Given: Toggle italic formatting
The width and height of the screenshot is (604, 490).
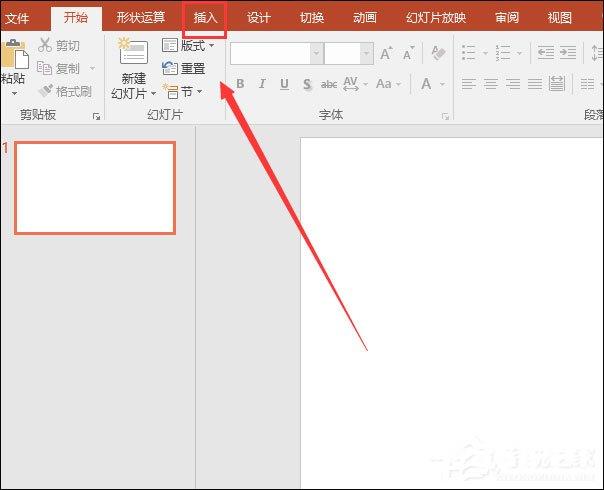Looking at the screenshot, I should pos(262,84).
